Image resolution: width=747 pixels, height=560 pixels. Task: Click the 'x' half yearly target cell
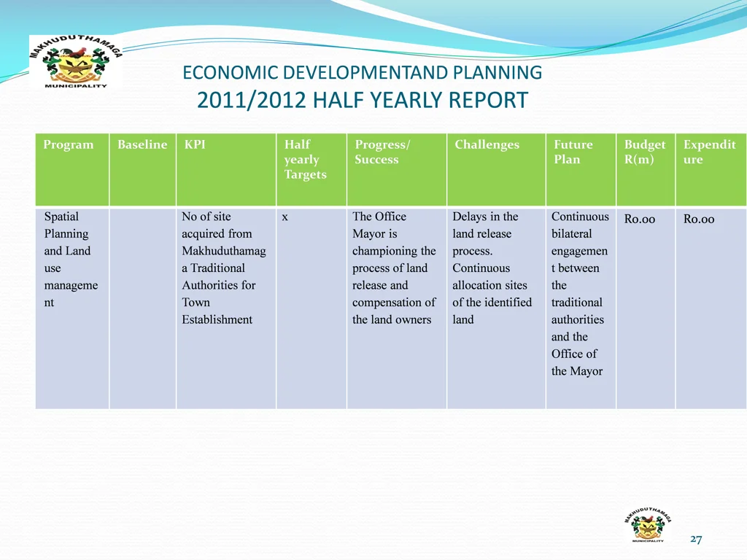pos(311,308)
